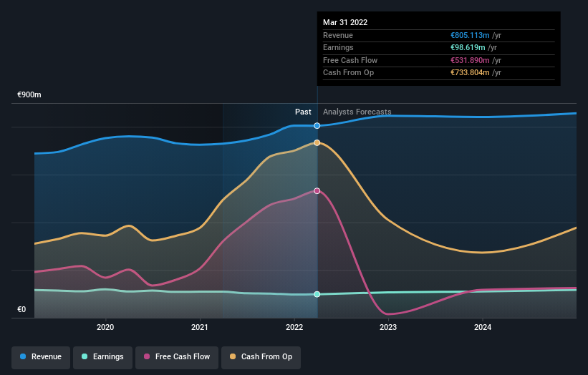The width and height of the screenshot is (588, 375).
Task: Click the Cash From Op tooltip row label
Action: pos(348,73)
